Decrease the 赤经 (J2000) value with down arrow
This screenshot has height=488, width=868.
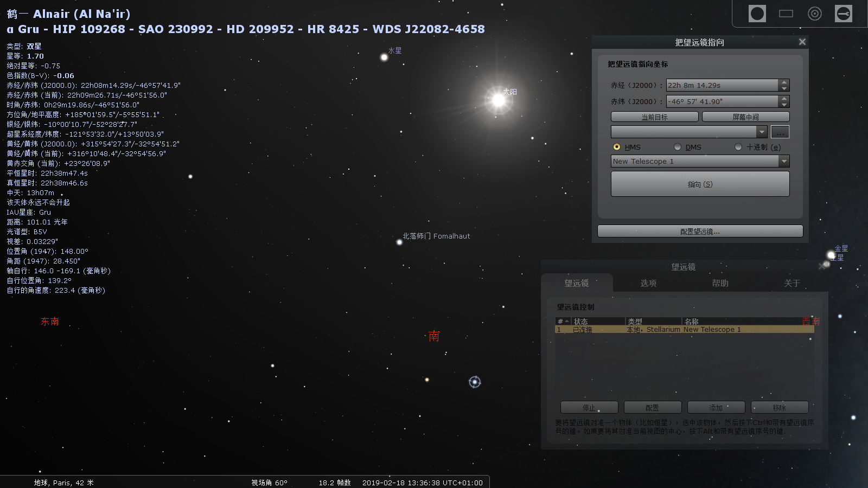tap(784, 88)
